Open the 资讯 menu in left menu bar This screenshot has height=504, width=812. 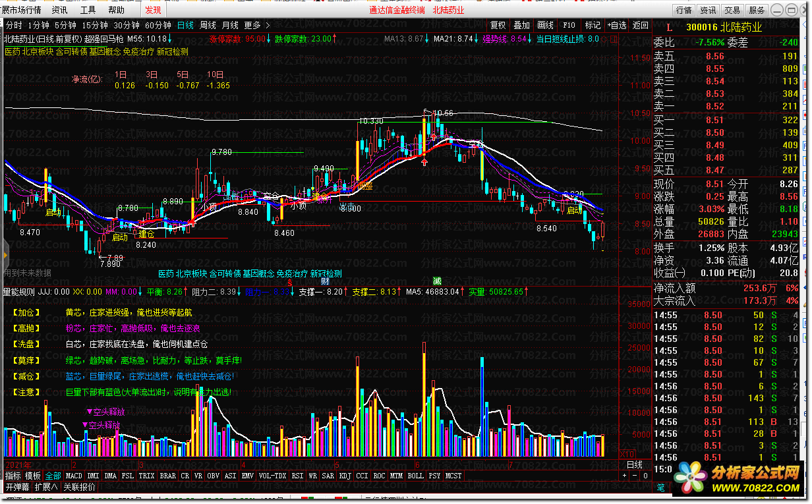59,10
